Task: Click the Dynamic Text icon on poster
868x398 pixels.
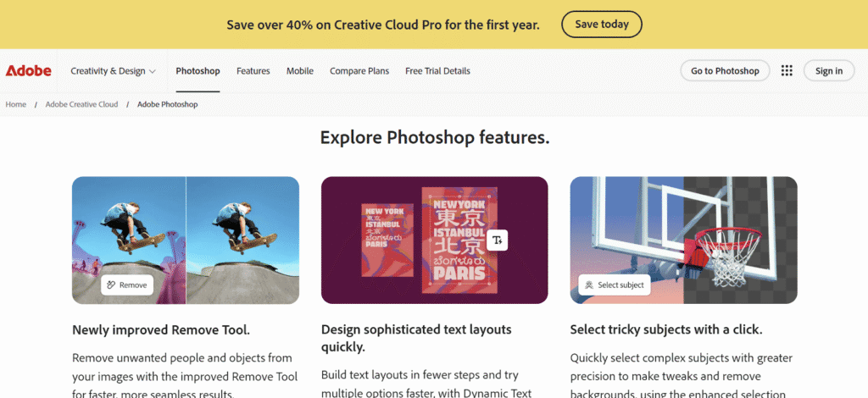Action: point(497,240)
